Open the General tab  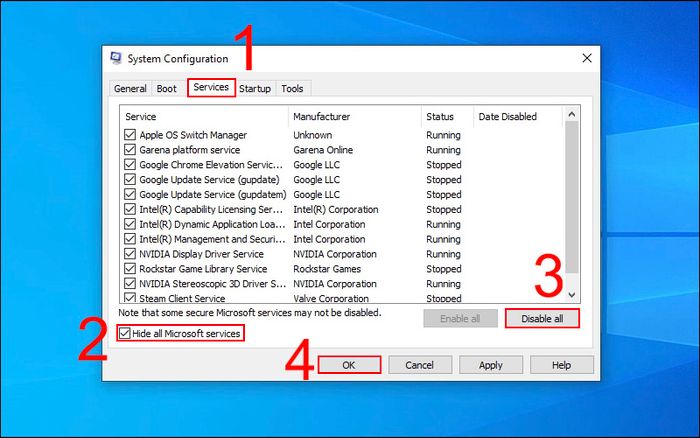click(x=130, y=88)
